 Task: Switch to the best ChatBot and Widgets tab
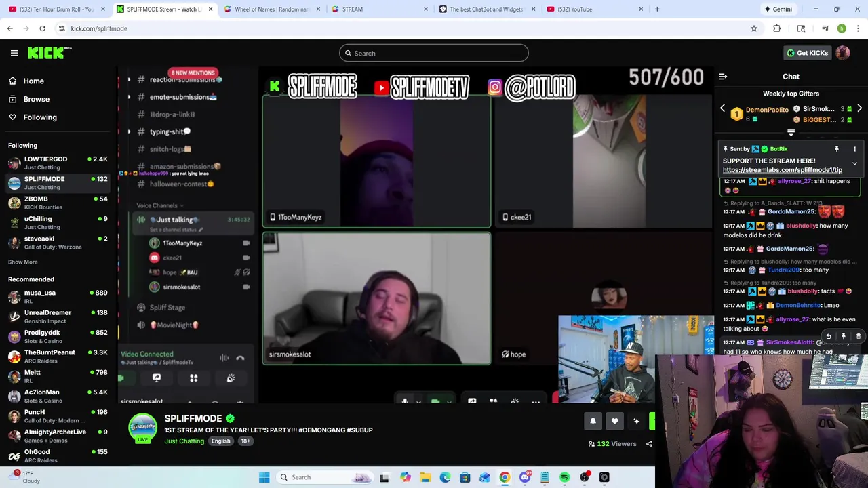487,9
